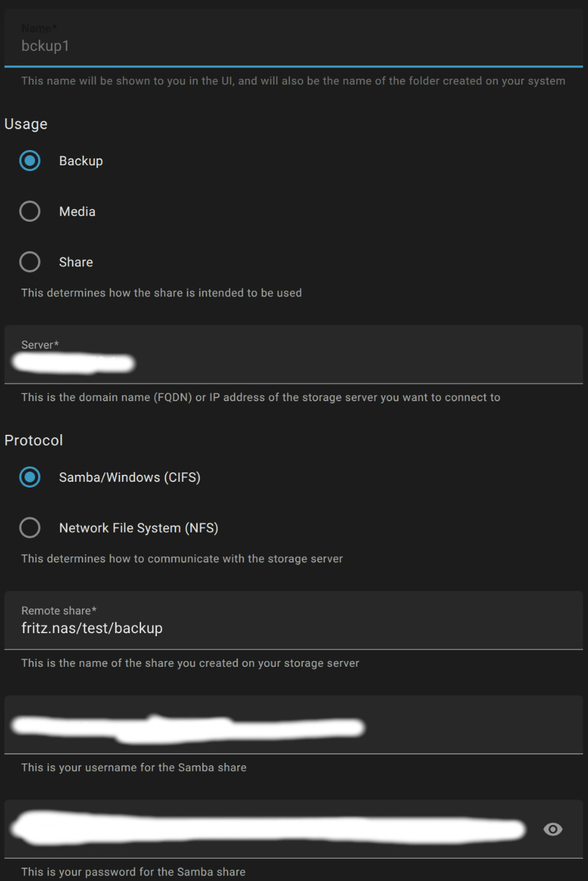Click the 'Backup' option label text
The height and width of the screenshot is (881, 588).
pyautogui.click(x=81, y=161)
